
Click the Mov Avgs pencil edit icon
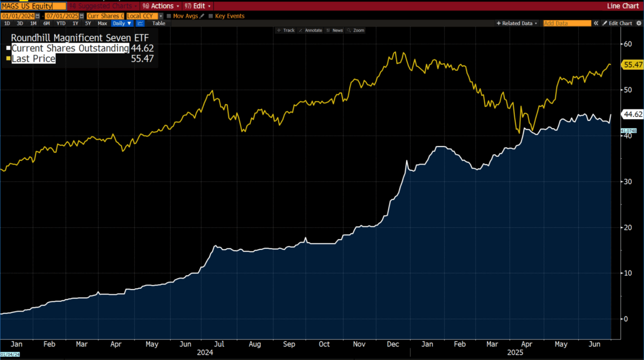[x=202, y=16]
